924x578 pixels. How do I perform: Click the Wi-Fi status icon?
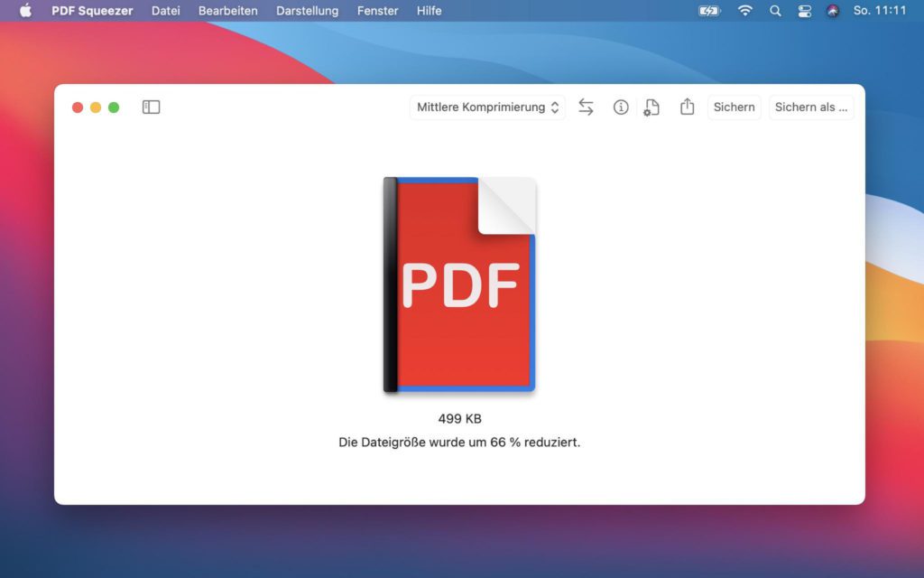click(x=744, y=11)
